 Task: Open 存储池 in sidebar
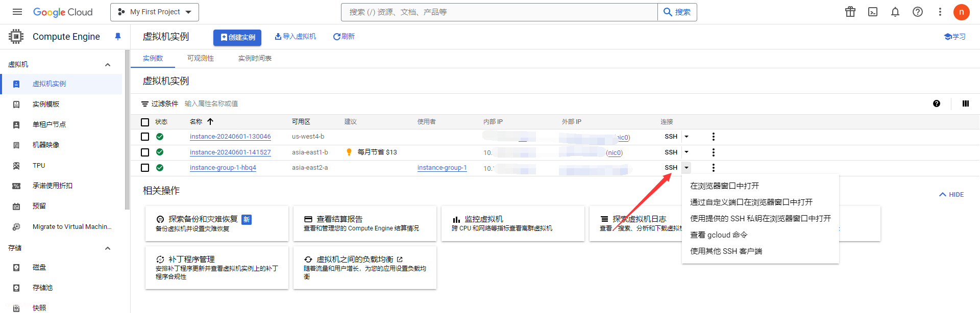[x=61, y=288]
